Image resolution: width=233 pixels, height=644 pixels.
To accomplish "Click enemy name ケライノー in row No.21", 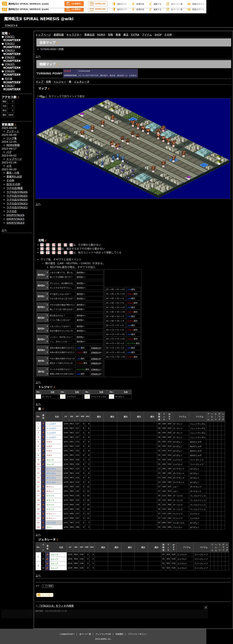I will (x=51, y=514).
